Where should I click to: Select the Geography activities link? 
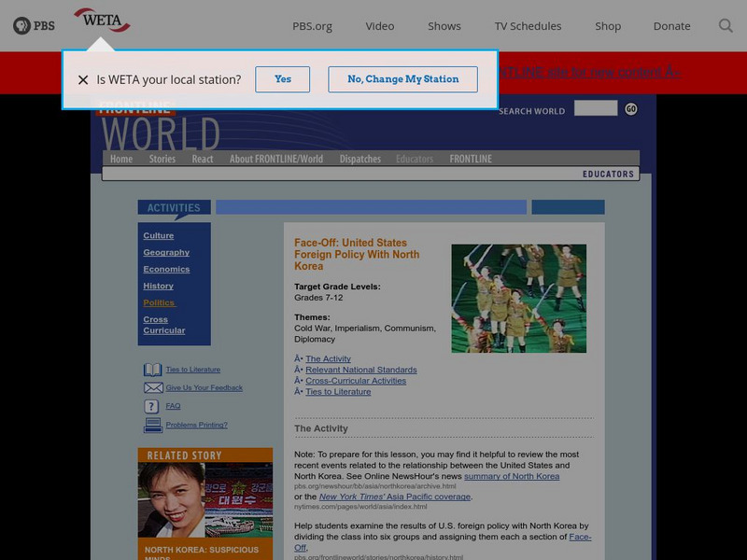coord(166,252)
